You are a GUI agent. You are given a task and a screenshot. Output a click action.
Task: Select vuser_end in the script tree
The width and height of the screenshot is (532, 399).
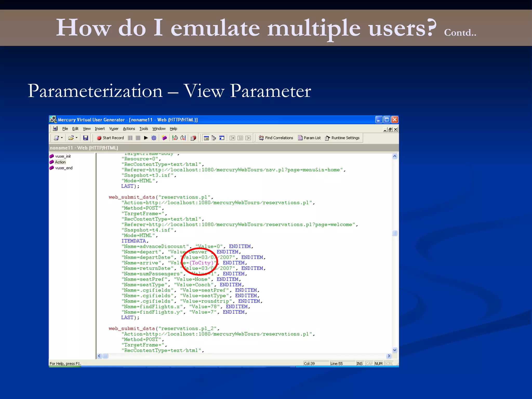pos(64,168)
